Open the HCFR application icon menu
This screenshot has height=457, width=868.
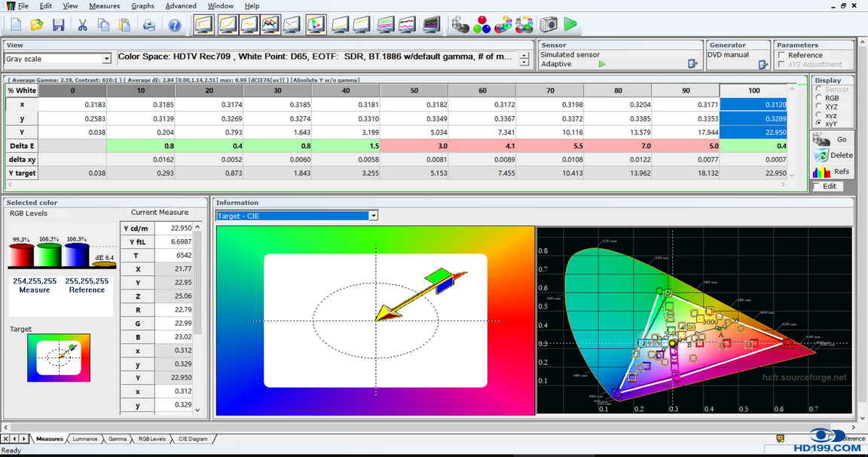point(10,5)
